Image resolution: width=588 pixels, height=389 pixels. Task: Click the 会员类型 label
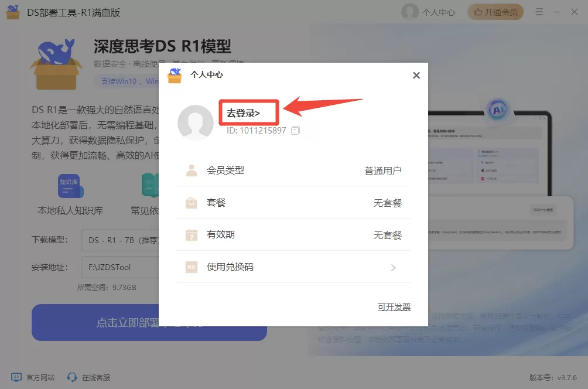pyautogui.click(x=225, y=170)
